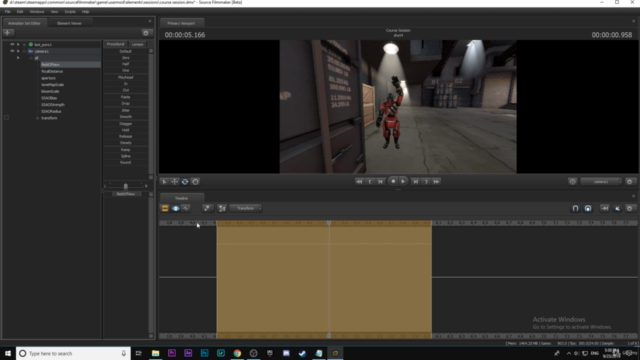Step forward one frame
The image size is (640, 360).
tap(416, 182)
